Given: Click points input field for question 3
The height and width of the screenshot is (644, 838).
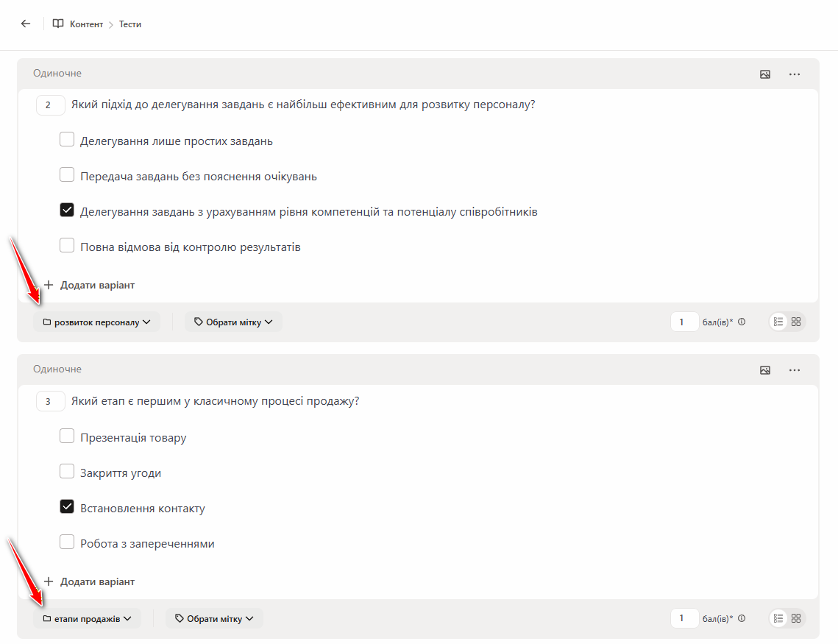Looking at the screenshot, I should coord(684,618).
